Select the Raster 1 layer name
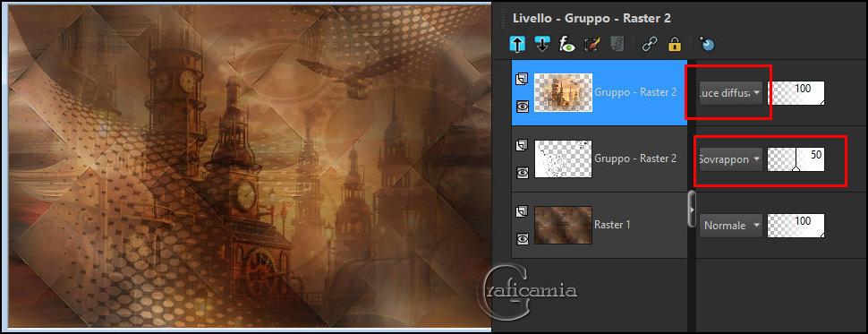The image size is (868, 334). click(x=612, y=225)
